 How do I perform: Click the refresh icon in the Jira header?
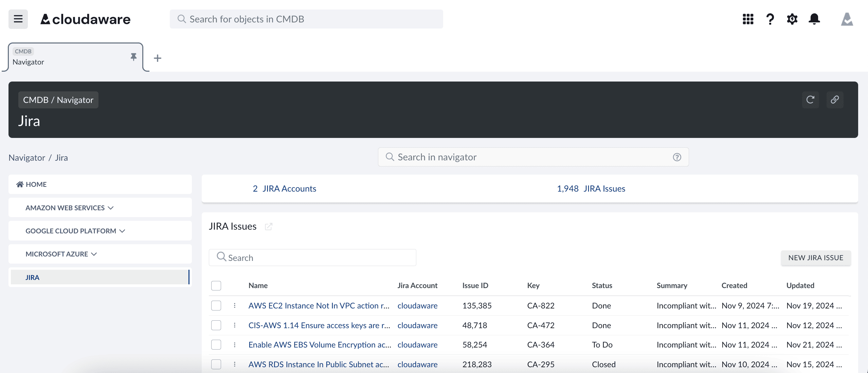tap(810, 100)
